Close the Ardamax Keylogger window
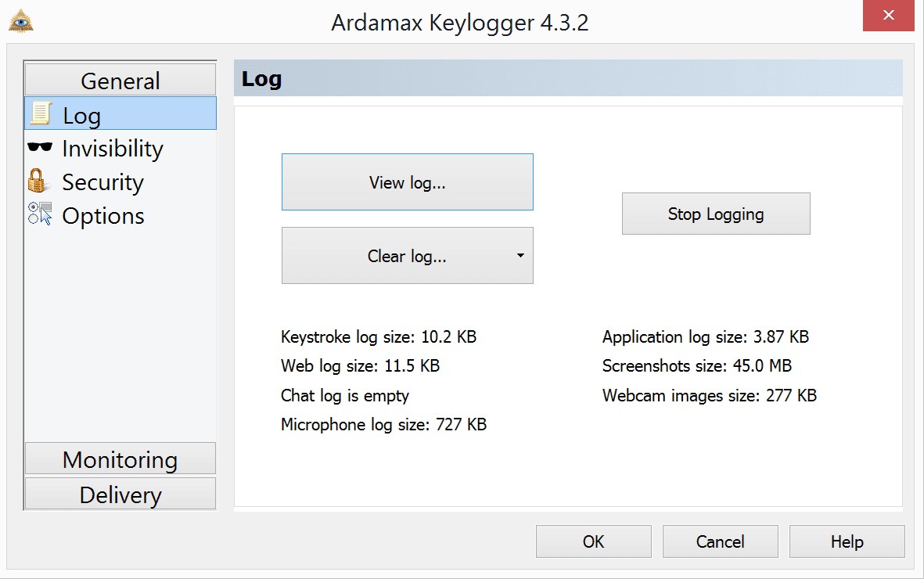Viewport: 924px width, 579px height. pyautogui.click(x=888, y=15)
